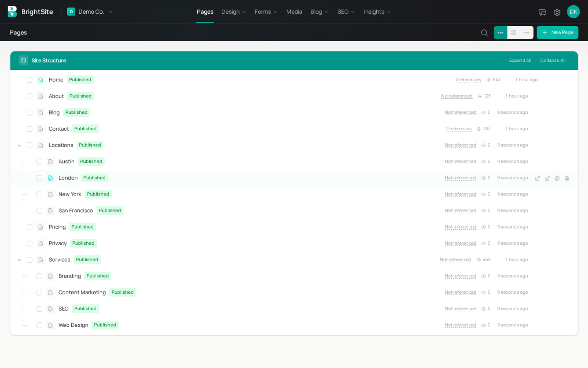Click the BrightSite logo icon

(12, 12)
